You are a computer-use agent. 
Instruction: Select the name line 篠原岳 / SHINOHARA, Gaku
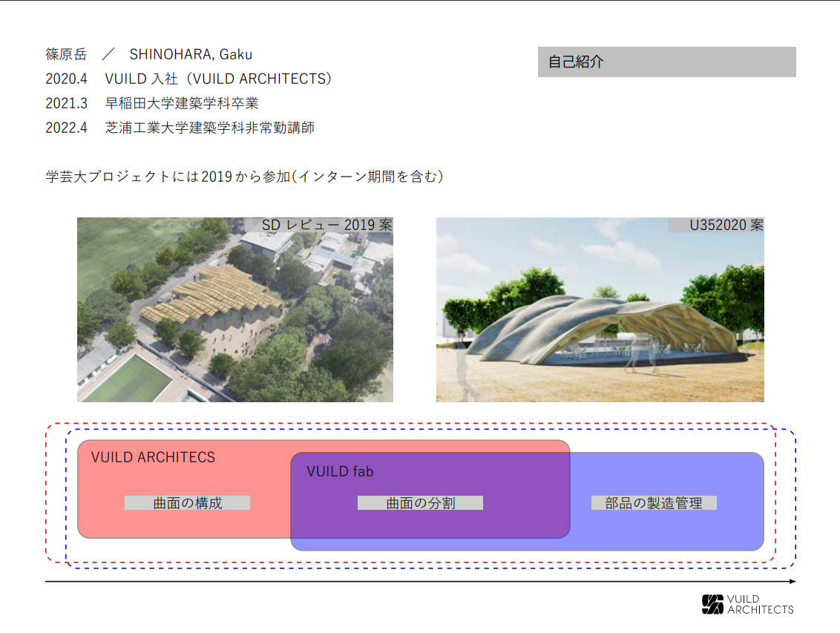pyautogui.click(x=149, y=54)
